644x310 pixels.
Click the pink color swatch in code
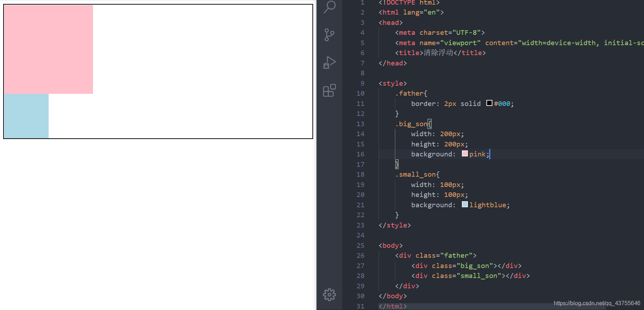pyautogui.click(x=465, y=154)
